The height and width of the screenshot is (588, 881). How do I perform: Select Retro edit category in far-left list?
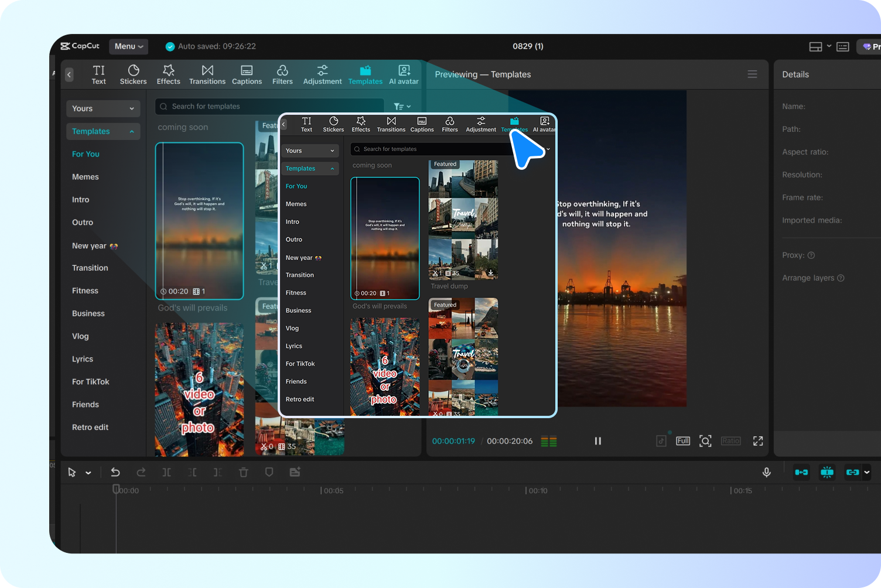click(90, 428)
